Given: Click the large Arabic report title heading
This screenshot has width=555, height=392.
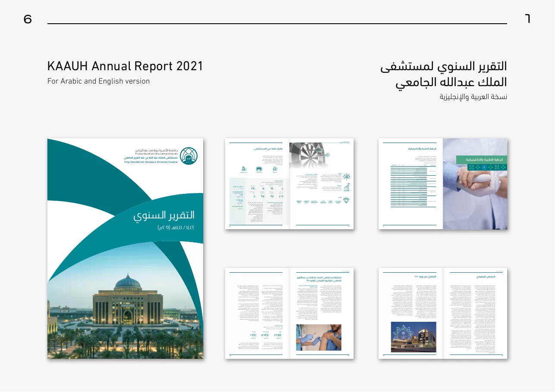Looking at the screenshot, I should pyautogui.click(x=444, y=74).
